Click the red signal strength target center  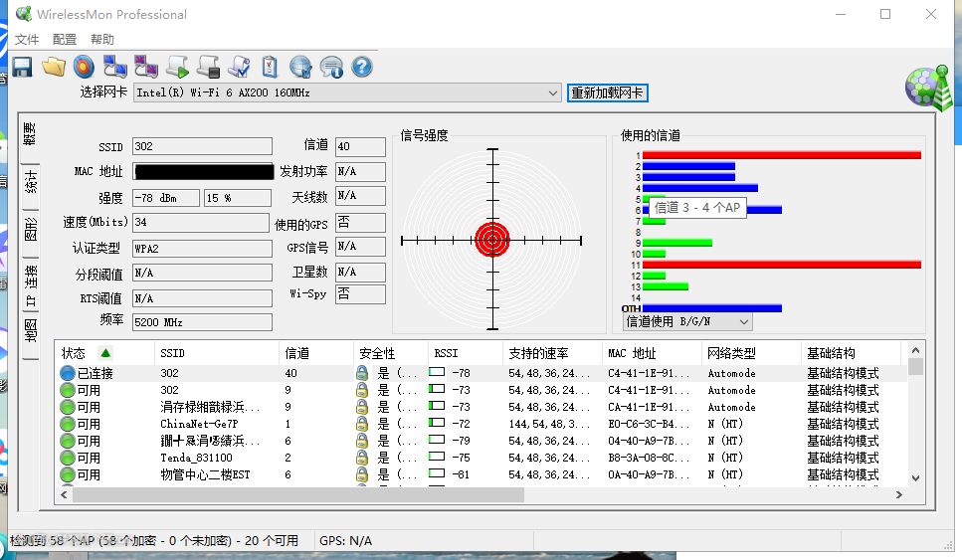[x=492, y=240]
